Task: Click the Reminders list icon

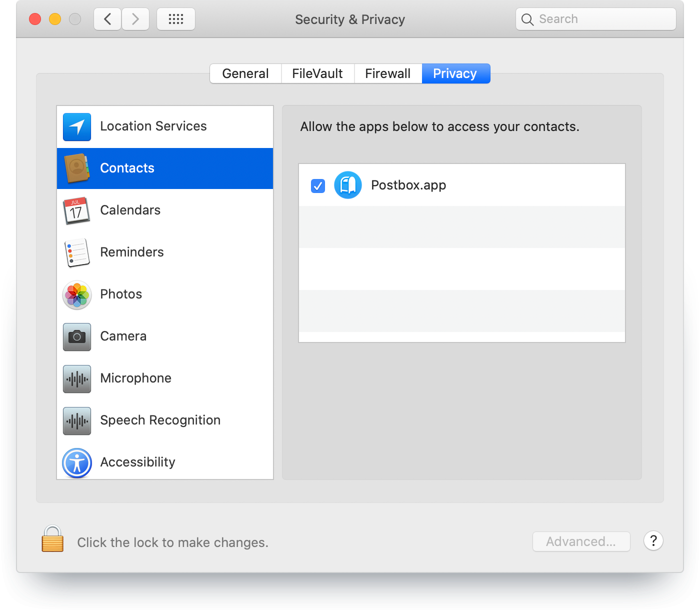Action: (76, 252)
